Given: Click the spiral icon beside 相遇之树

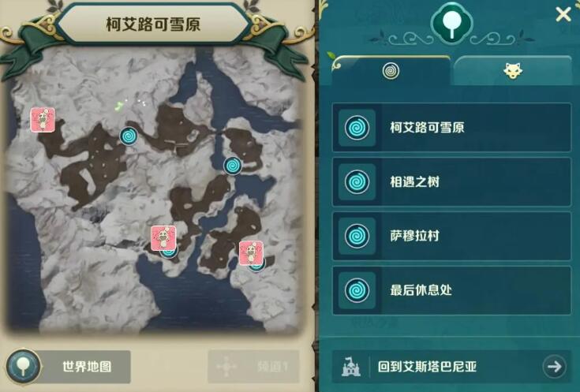Looking at the screenshot, I should pyautogui.click(x=357, y=181).
